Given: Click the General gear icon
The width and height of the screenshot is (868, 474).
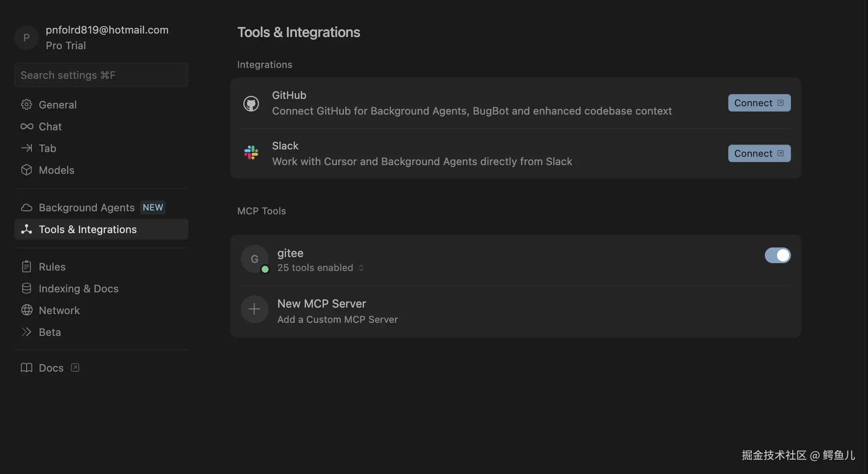Looking at the screenshot, I should pyautogui.click(x=27, y=105).
